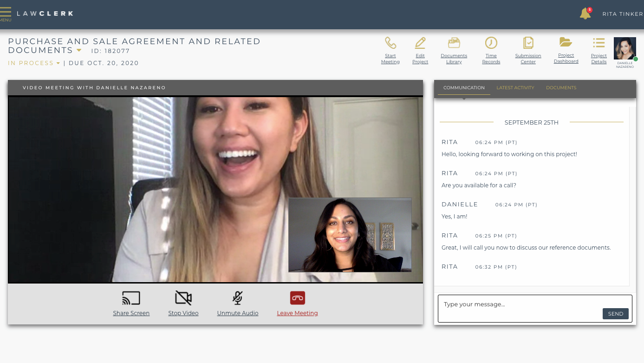
Task: Click the Share Screen icon
Action: tap(131, 298)
